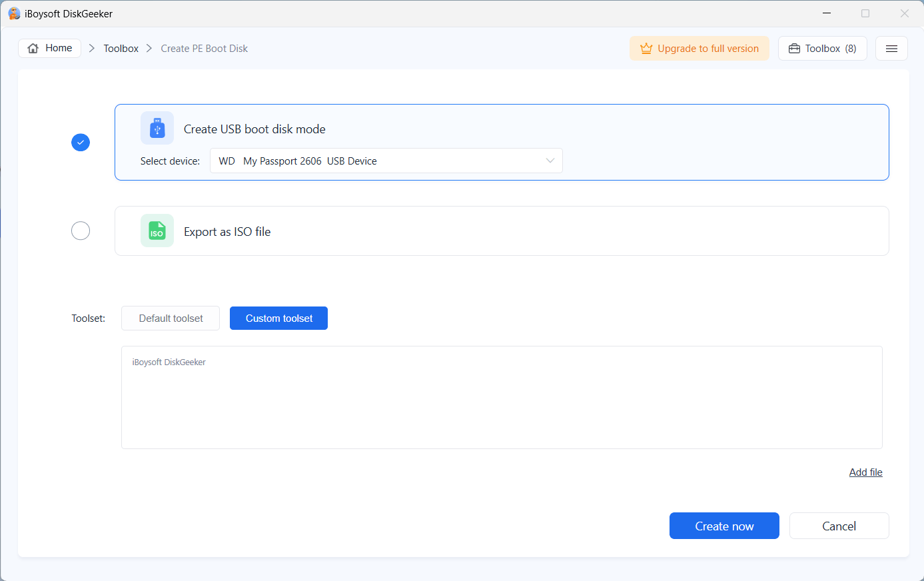Open the hamburger menu
This screenshot has width=924, height=581.
tap(891, 49)
